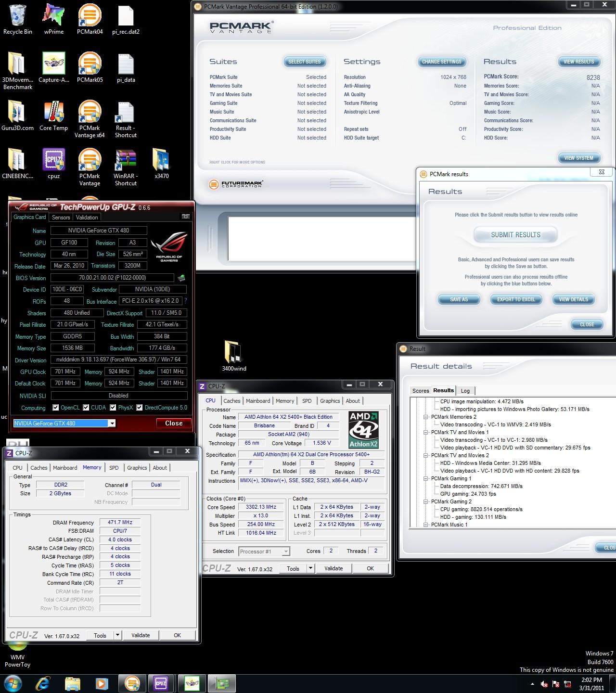Launch Internet Explorer from the taskbar
Image resolution: width=616 pixels, height=693 pixels.
(43, 683)
